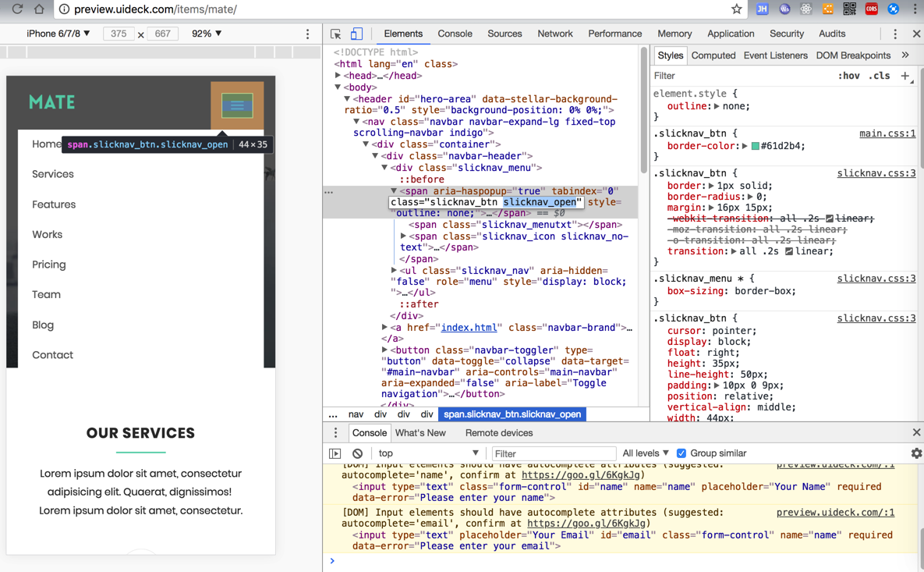Open the All levels log filter dropdown
Screen dimensions: 924x572
pyautogui.click(x=646, y=453)
